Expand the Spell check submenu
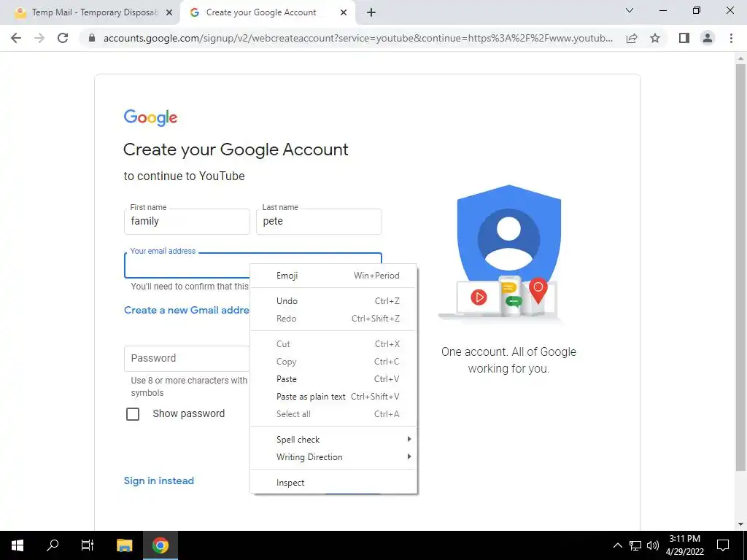This screenshot has height=560, width=747. coord(333,440)
